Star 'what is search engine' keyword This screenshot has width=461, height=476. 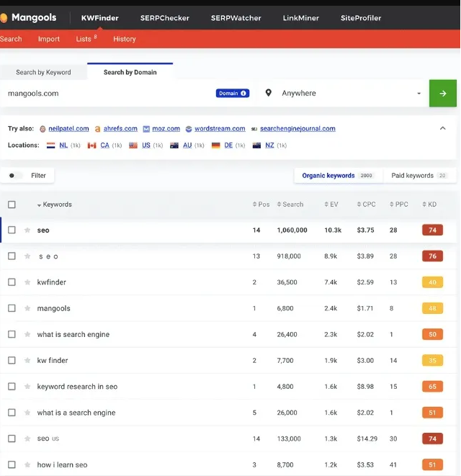[x=27, y=335]
